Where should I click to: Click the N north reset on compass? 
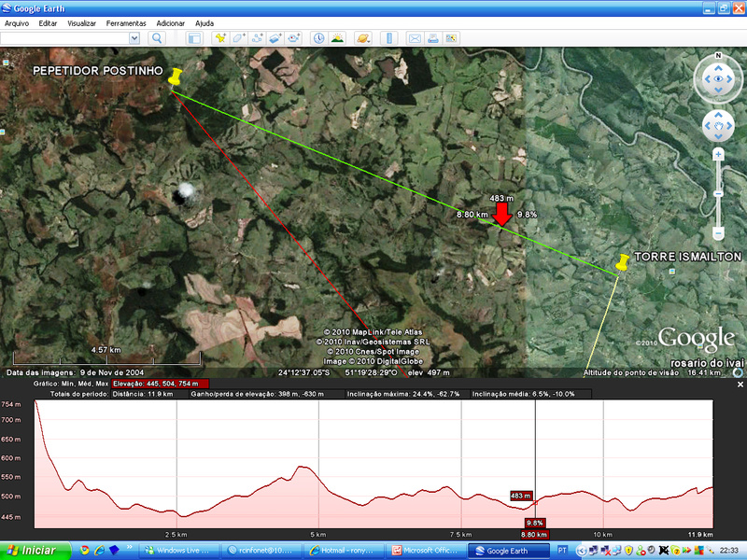click(718, 56)
